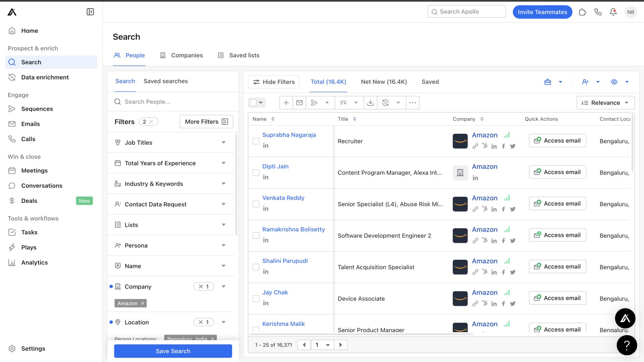The height and width of the screenshot is (362, 644).
Task: Open Facebook icon in Ramakrishna Bolisetty row
Action: tap(503, 241)
